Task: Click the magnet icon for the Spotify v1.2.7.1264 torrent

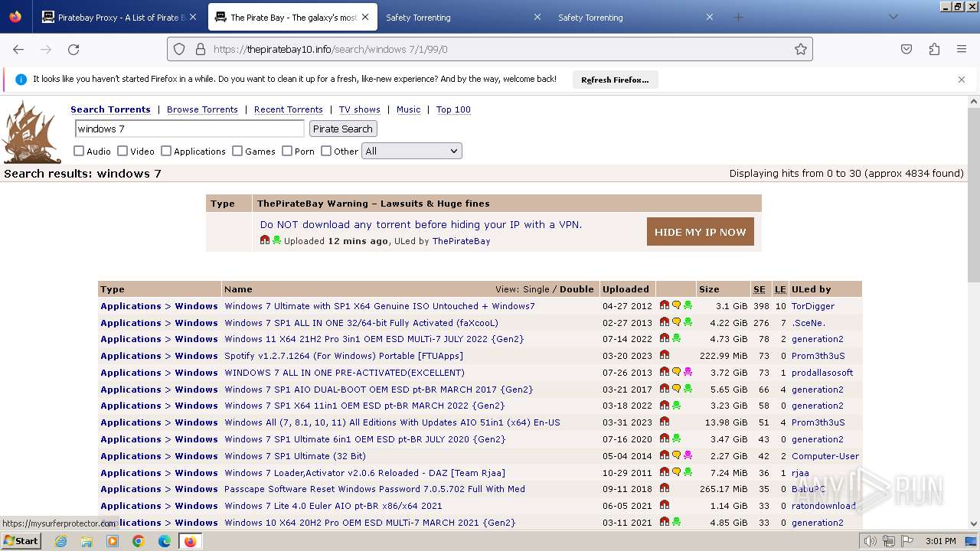Action: pyautogui.click(x=664, y=355)
